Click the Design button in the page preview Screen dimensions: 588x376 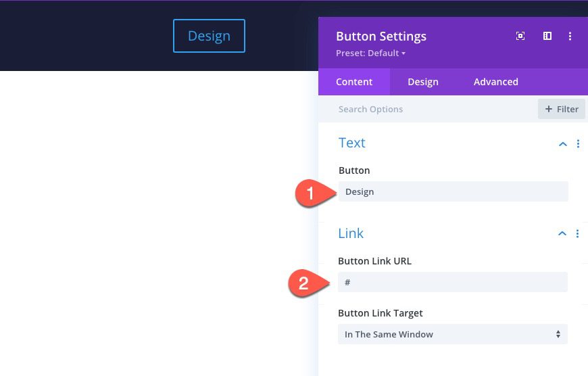[x=209, y=36]
